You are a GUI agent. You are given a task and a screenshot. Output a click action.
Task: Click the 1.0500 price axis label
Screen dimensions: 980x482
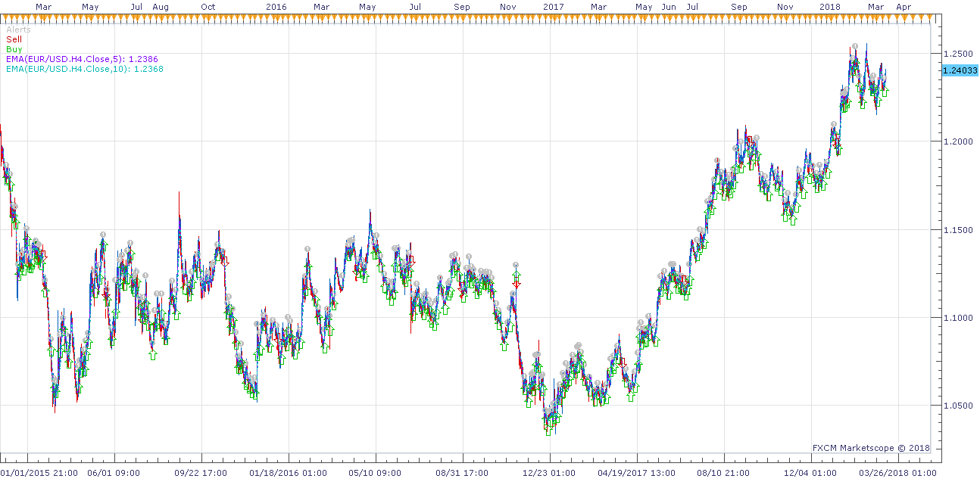tap(957, 406)
